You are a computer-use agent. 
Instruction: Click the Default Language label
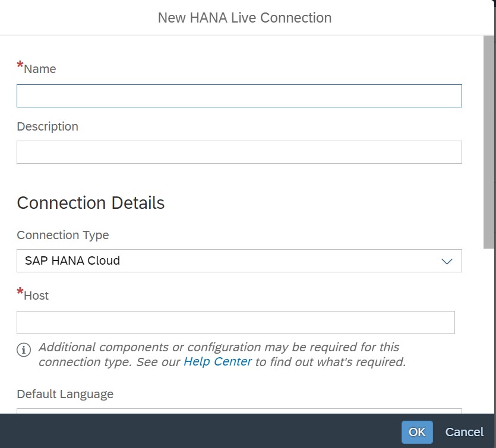click(x=65, y=394)
